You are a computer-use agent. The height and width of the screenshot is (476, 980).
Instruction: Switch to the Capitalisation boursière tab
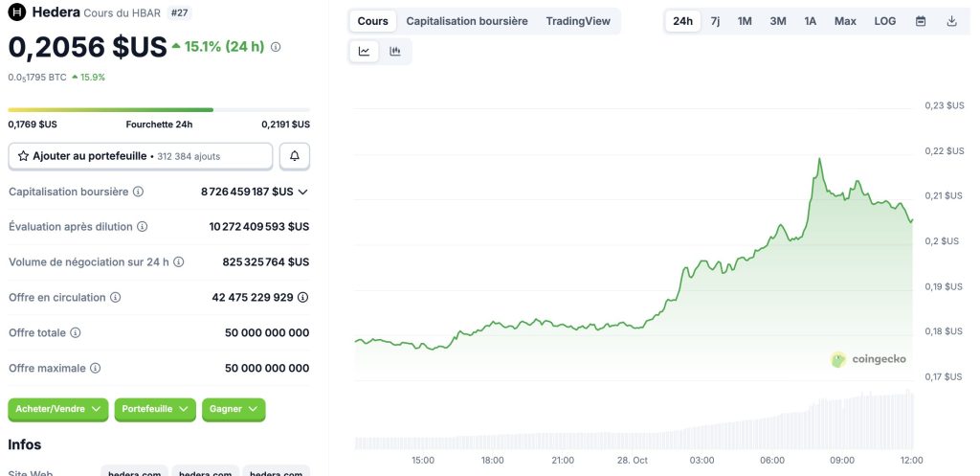tap(466, 21)
